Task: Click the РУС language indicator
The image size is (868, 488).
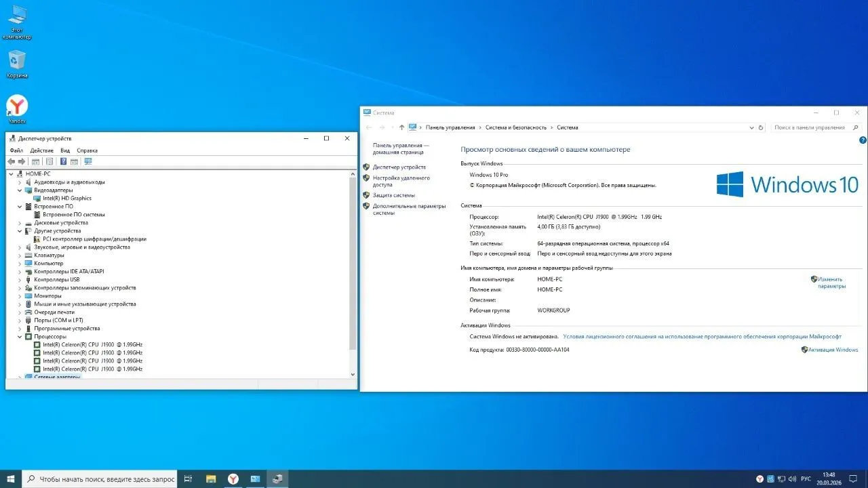Action: [x=806, y=479]
